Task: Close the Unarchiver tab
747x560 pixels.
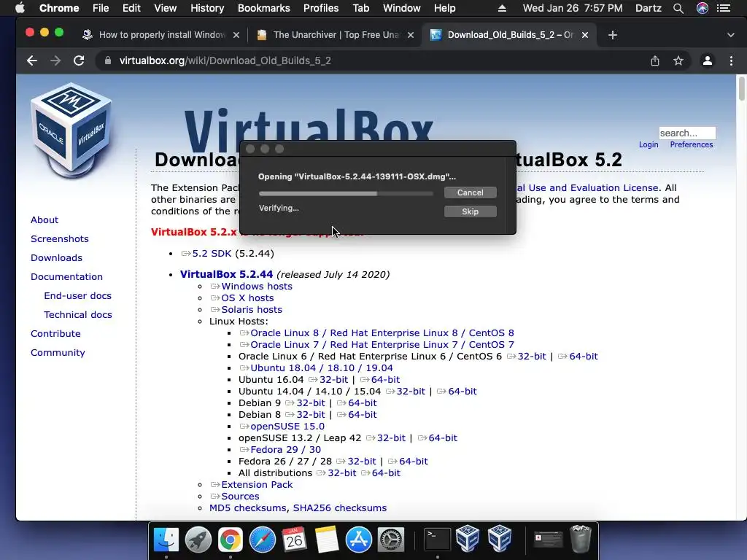Action: (x=411, y=35)
